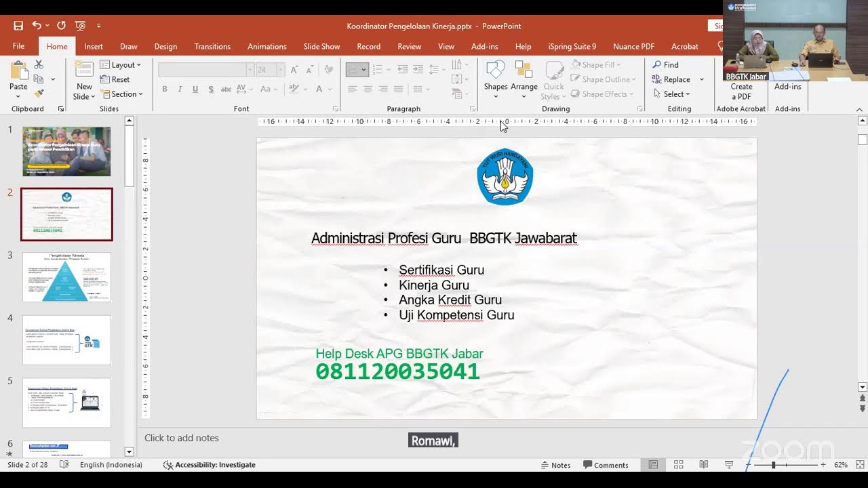This screenshot has height=488, width=868.
Task: Align text left
Action: (x=353, y=89)
